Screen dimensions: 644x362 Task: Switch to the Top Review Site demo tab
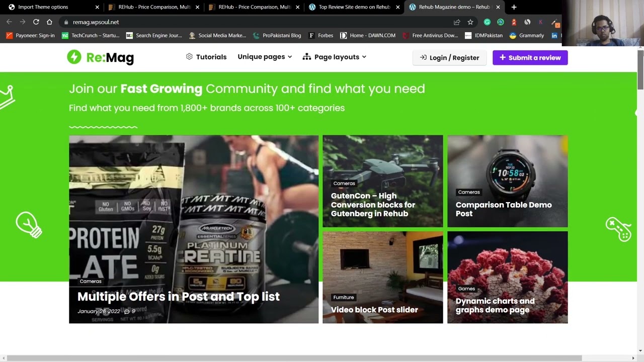354,7
